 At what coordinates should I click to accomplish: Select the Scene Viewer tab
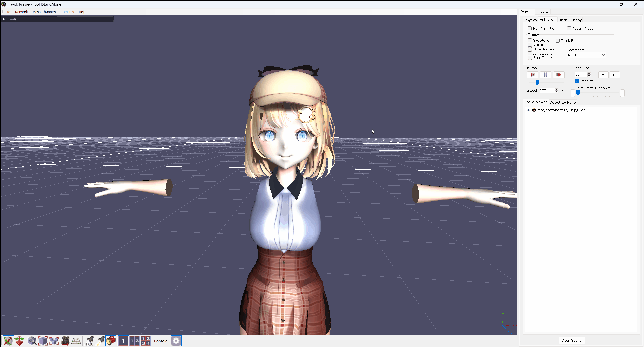click(535, 102)
